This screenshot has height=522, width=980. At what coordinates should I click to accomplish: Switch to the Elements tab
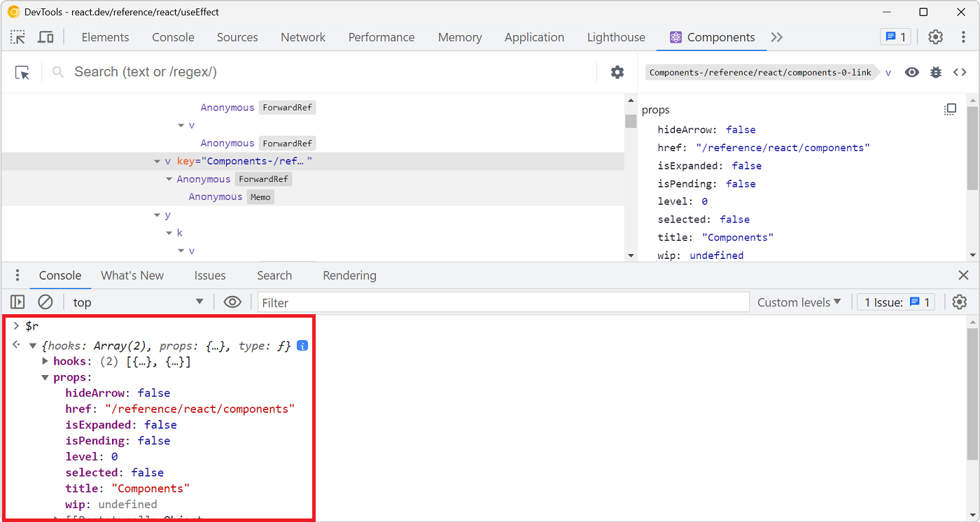click(x=105, y=37)
